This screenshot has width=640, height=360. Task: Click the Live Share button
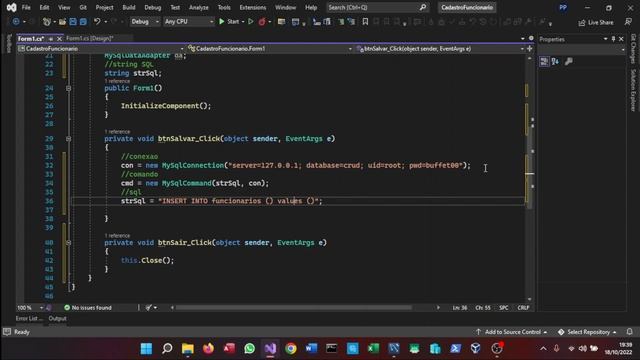tap(596, 22)
